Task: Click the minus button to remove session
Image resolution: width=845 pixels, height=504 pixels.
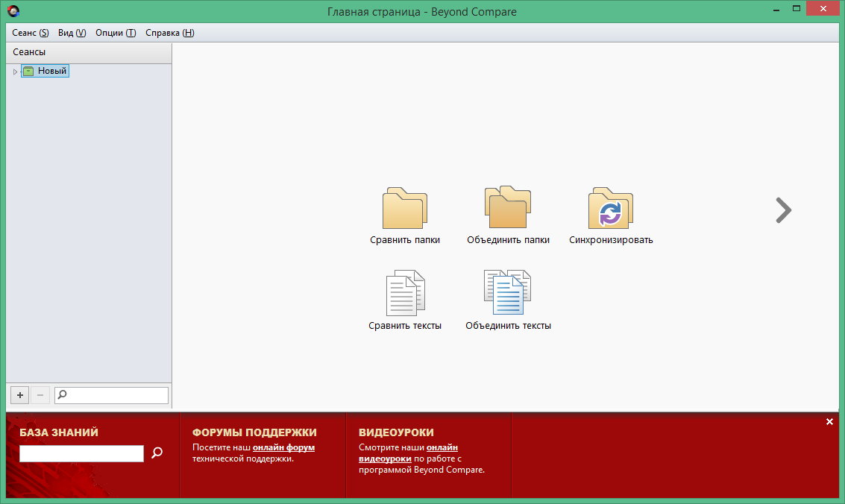Action: pyautogui.click(x=41, y=395)
